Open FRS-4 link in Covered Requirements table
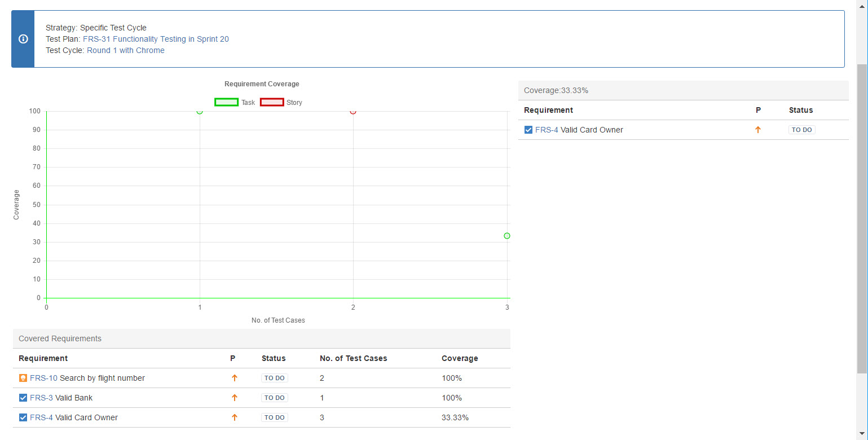 pos(41,417)
